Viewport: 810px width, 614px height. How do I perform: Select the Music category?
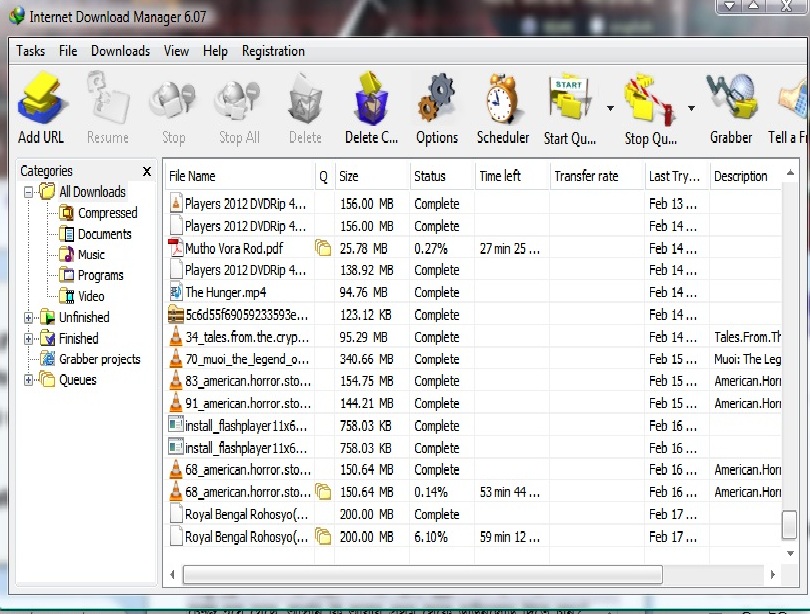91,255
